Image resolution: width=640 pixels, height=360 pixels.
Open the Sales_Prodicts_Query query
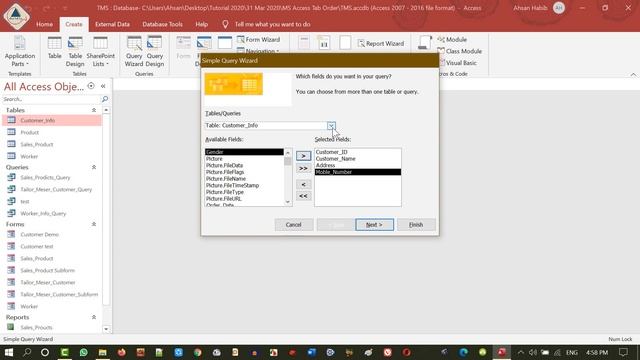pyautogui.click(x=52, y=178)
